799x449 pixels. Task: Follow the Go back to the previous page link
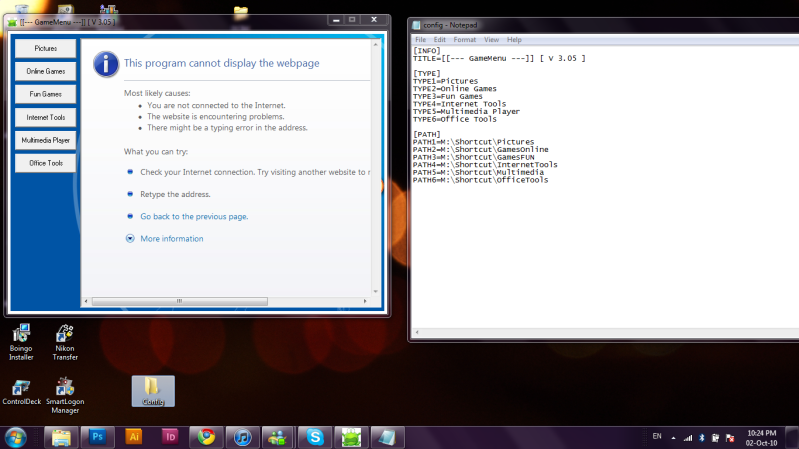(193, 216)
